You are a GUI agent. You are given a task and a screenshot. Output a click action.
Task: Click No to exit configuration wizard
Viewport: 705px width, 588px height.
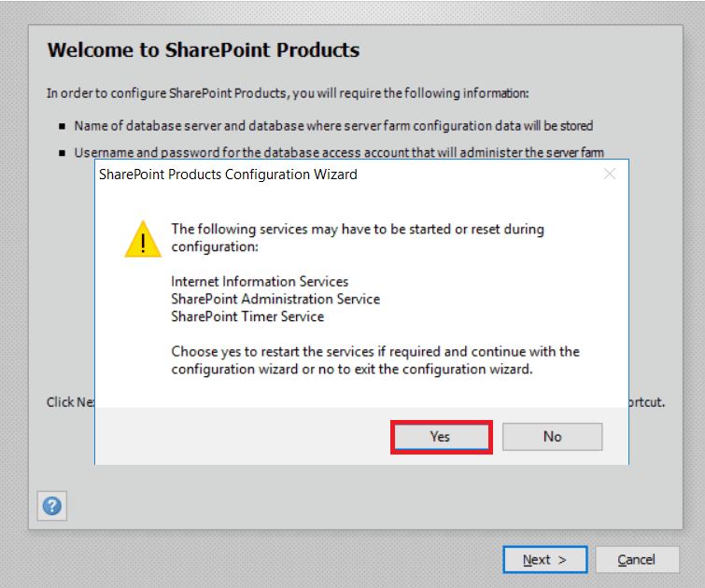(x=552, y=437)
